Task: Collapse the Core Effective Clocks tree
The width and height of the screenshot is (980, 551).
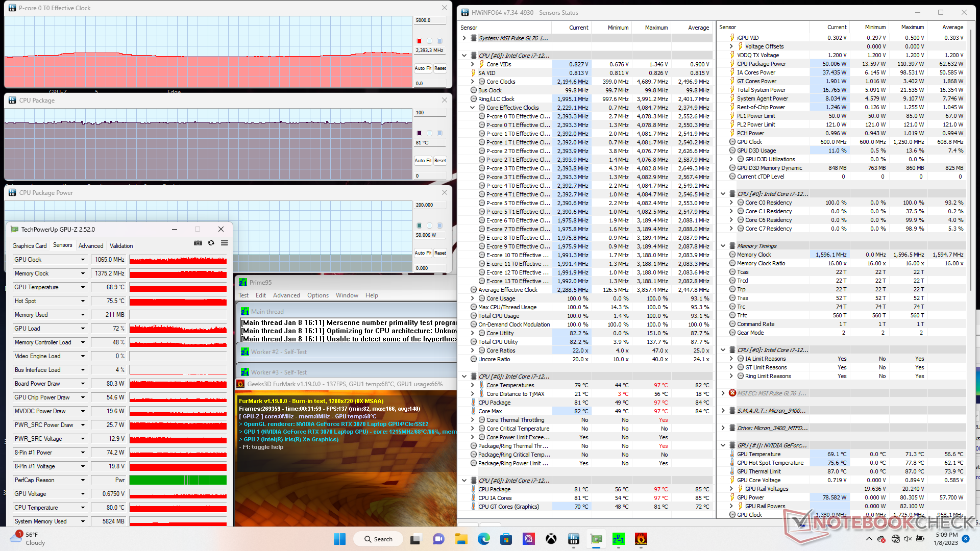Action: point(473,108)
